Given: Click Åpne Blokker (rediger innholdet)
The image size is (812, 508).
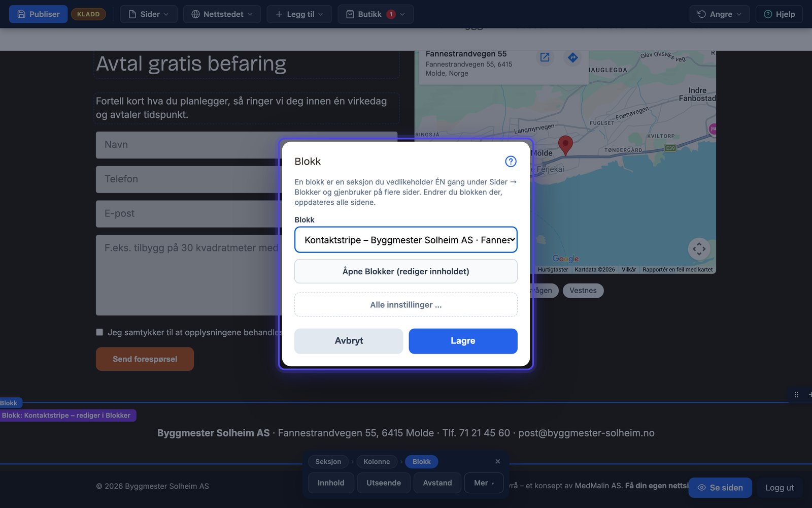Looking at the screenshot, I should tap(406, 271).
